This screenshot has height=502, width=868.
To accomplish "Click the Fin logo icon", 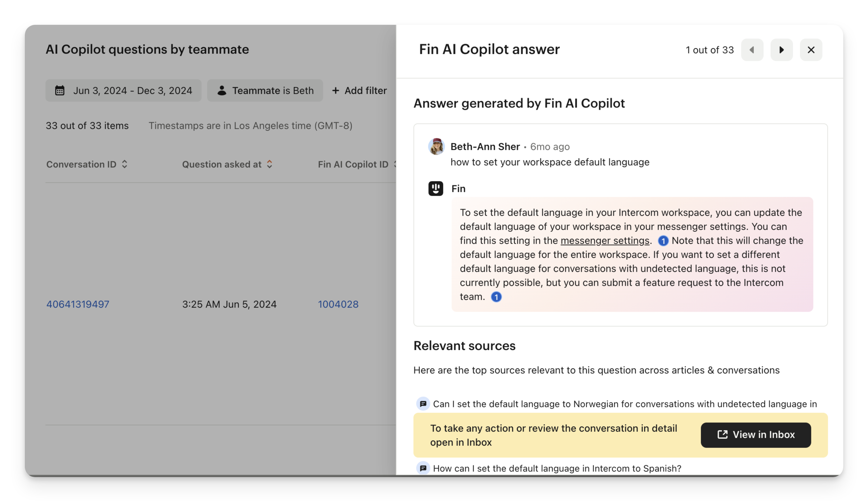I will point(436,188).
